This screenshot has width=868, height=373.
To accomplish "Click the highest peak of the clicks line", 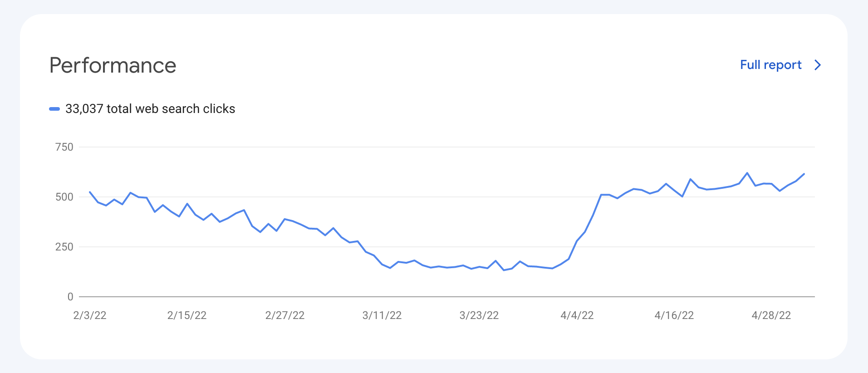I will 747,173.
